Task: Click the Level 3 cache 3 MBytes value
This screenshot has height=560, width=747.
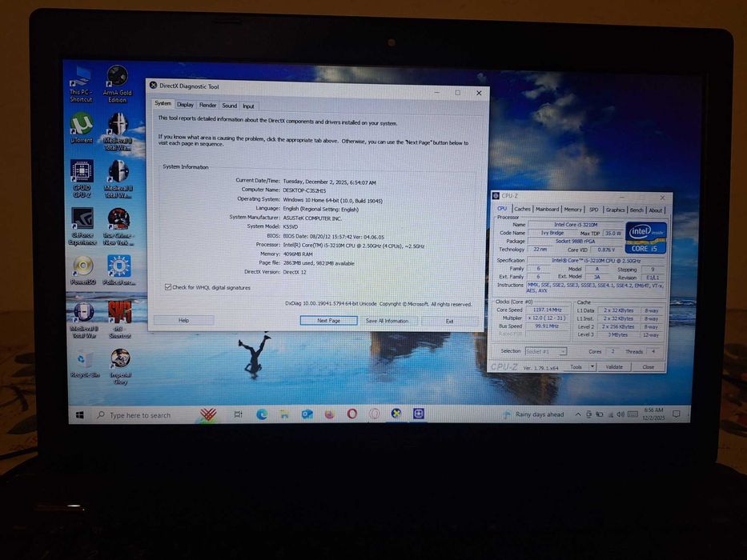Action: [618, 335]
